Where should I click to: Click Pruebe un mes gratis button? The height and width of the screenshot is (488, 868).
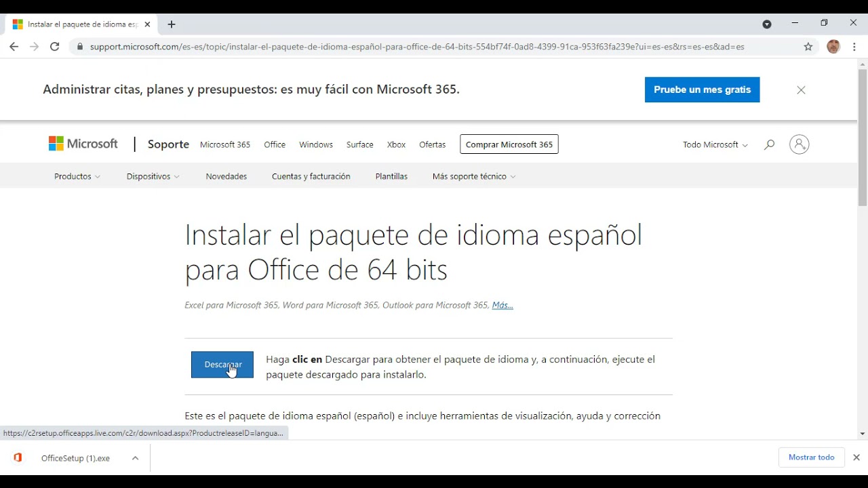click(702, 89)
